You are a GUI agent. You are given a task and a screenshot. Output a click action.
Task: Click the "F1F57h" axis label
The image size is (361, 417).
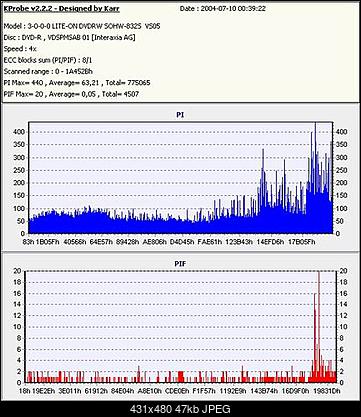tap(204, 390)
